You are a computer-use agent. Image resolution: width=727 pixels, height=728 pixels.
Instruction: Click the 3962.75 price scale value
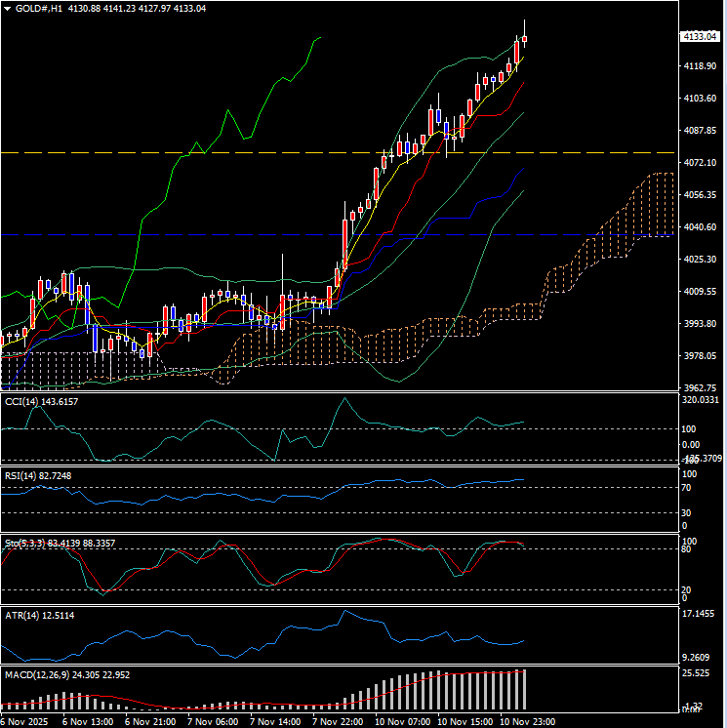click(699, 387)
